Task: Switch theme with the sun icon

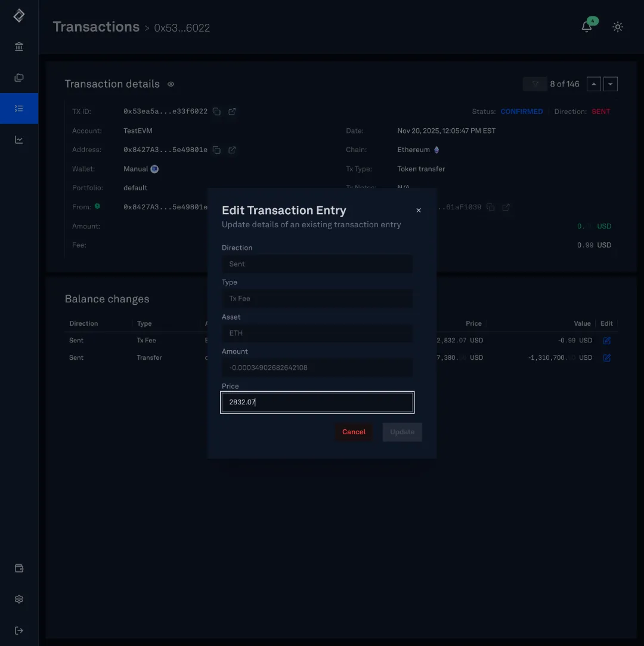Action: pos(618,27)
